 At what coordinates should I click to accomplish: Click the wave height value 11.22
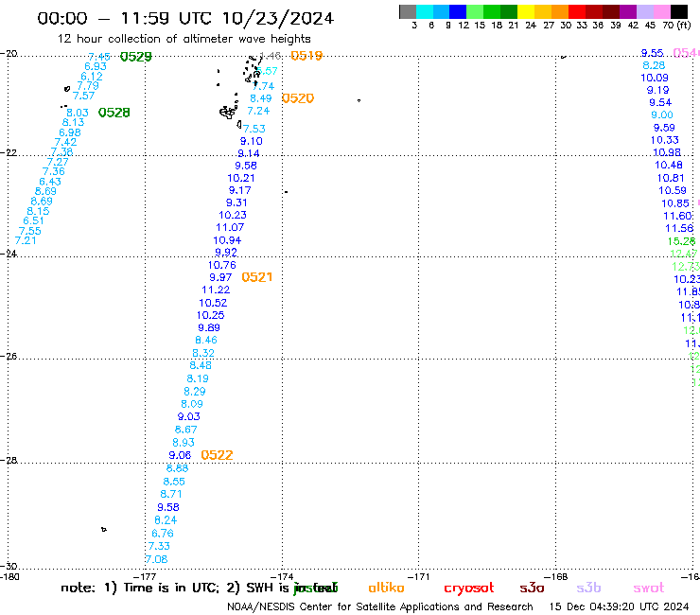click(216, 290)
